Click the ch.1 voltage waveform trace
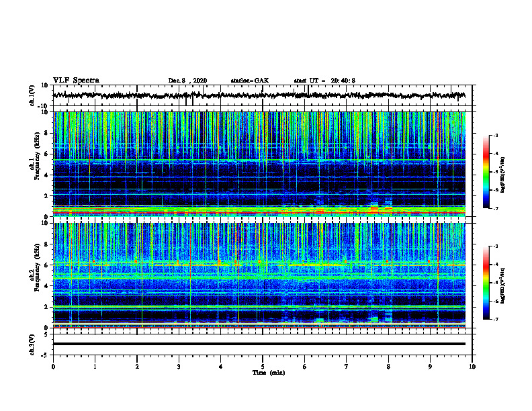532x411 pixels. pyautogui.click(x=259, y=95)
